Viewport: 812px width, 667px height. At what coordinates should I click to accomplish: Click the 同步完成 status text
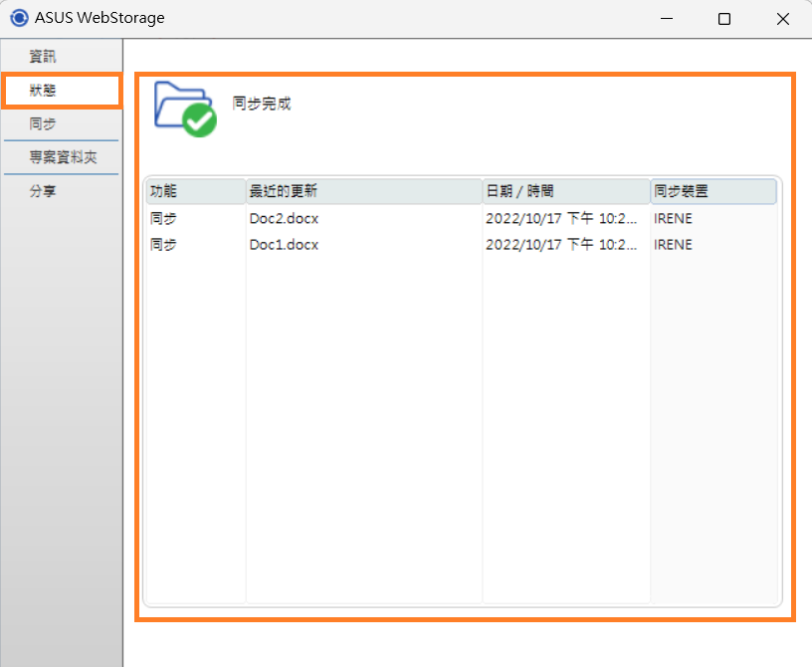(x=262, y=104)
